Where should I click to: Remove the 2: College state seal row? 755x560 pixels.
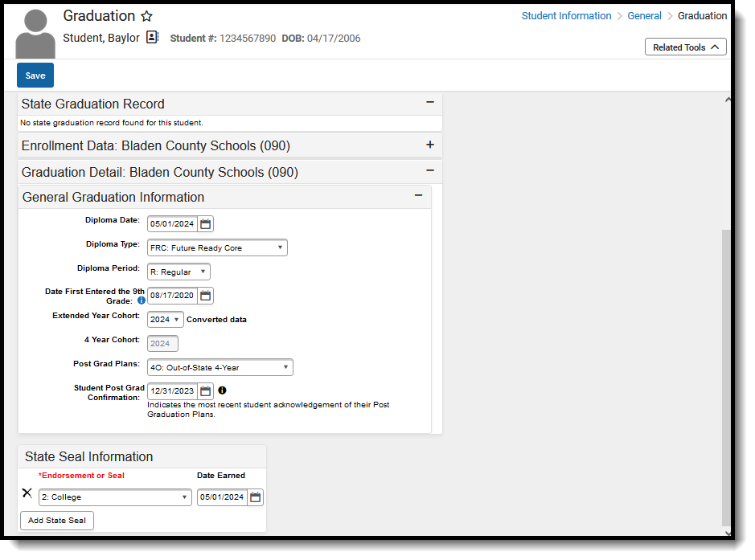coord(27,493)
